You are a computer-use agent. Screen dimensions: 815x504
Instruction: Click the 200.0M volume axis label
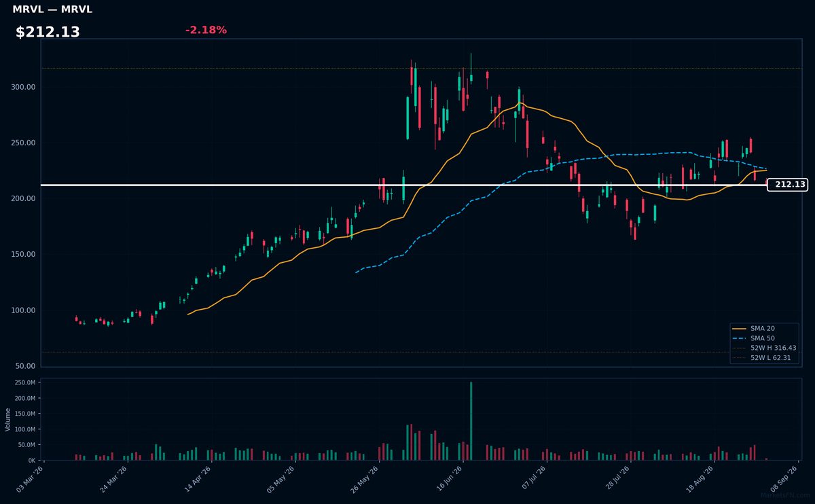(x=25, y=398)
